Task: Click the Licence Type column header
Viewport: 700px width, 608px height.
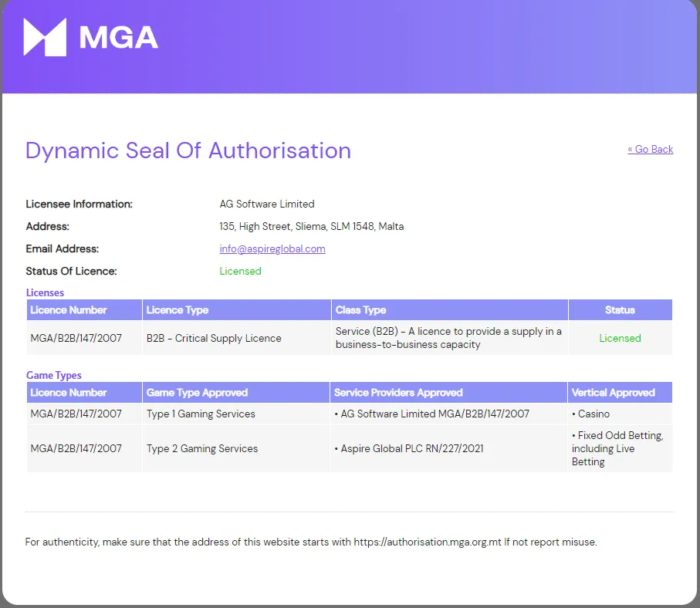Action: 177,309
